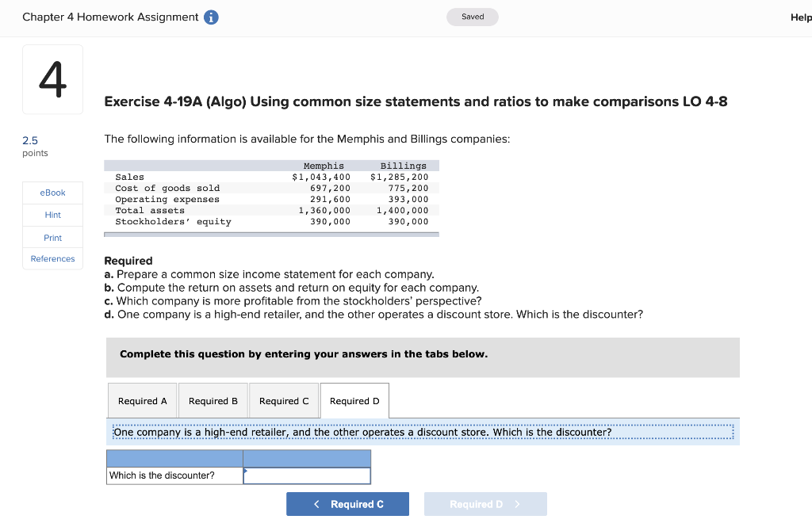Image resolution: width=812 pixels, height=527 pixels.
Task: Open the Hint for this exercise
Action: click(x=52, y=214)
